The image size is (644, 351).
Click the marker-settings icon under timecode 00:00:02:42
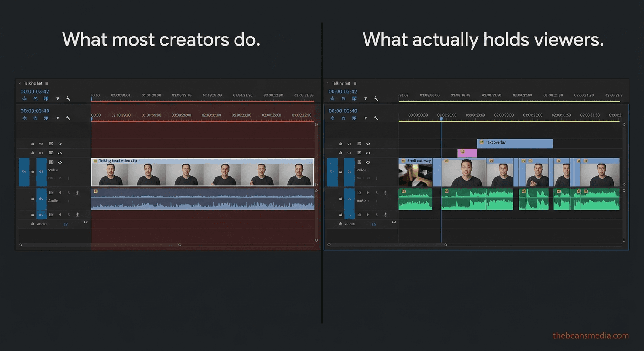pyautogui.click(x=354, y=99)
